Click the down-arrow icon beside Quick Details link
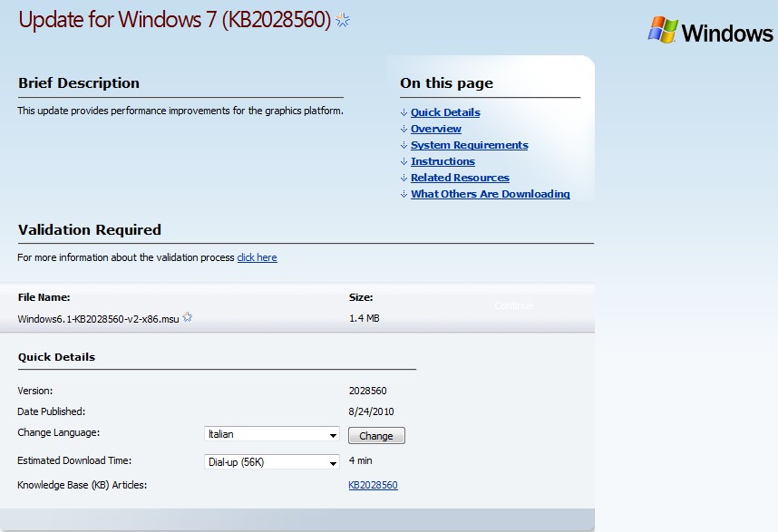 click(404, 112)
